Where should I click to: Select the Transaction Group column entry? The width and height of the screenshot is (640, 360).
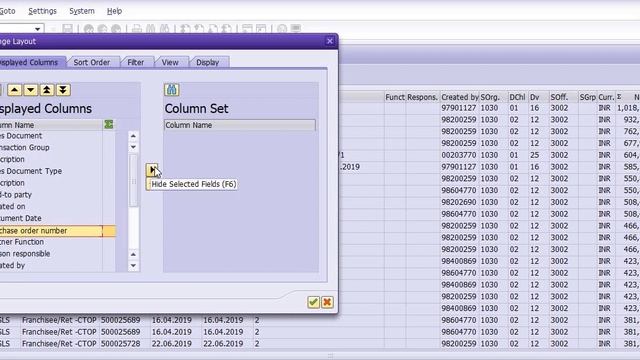[51, 148]
